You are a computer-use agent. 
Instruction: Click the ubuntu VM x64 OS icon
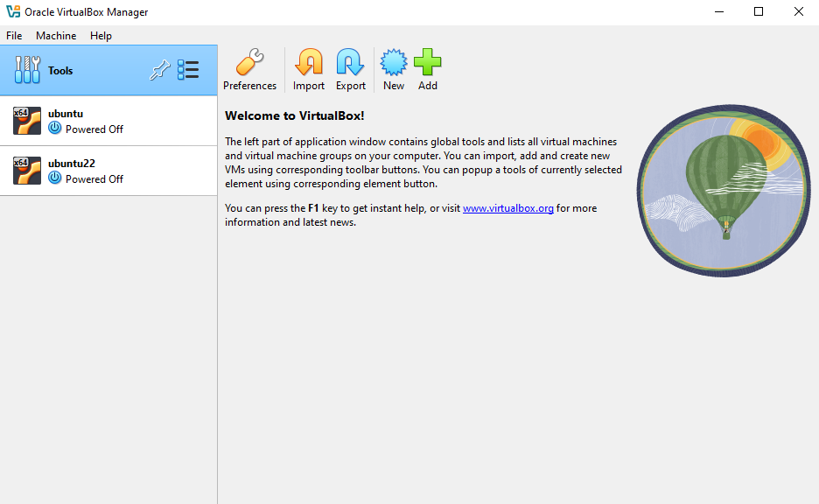pos(27,121)
